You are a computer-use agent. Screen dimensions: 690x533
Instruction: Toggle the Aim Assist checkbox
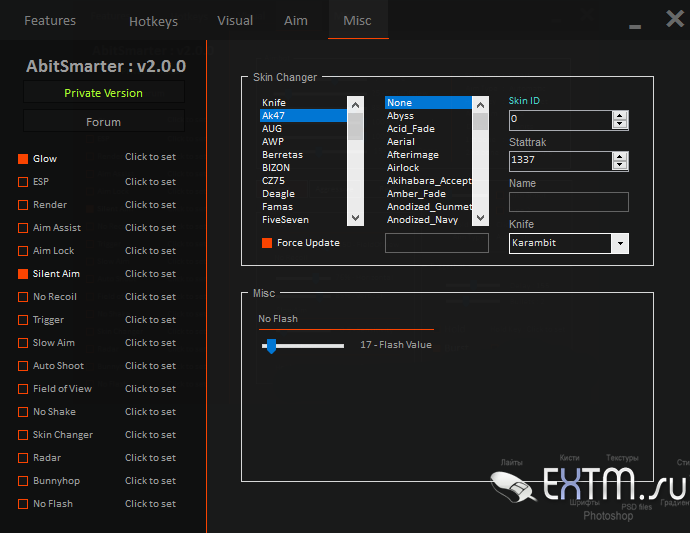(x=23, y=228)
